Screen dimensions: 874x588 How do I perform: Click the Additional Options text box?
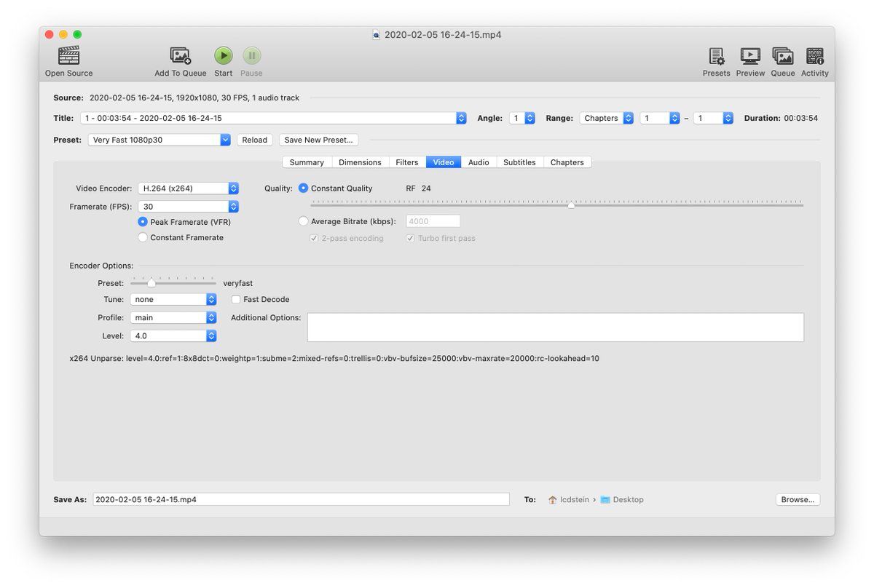tap(555, 327)
